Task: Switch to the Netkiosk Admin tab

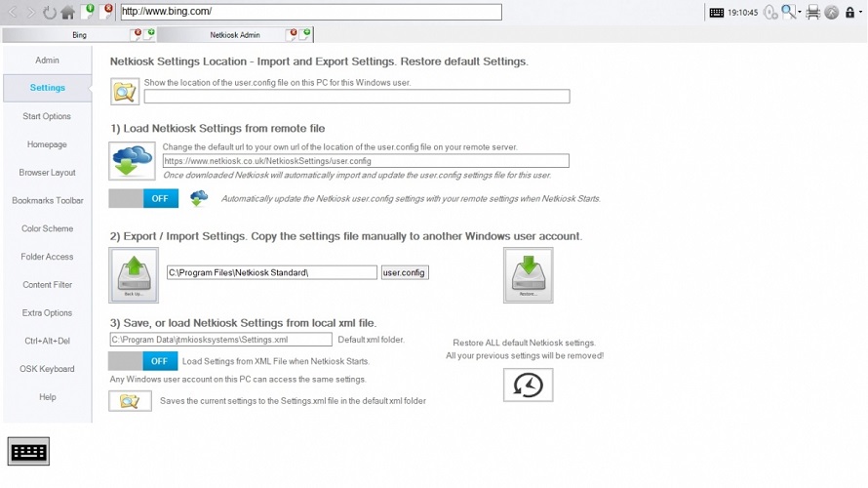Action: pos(235,35)
